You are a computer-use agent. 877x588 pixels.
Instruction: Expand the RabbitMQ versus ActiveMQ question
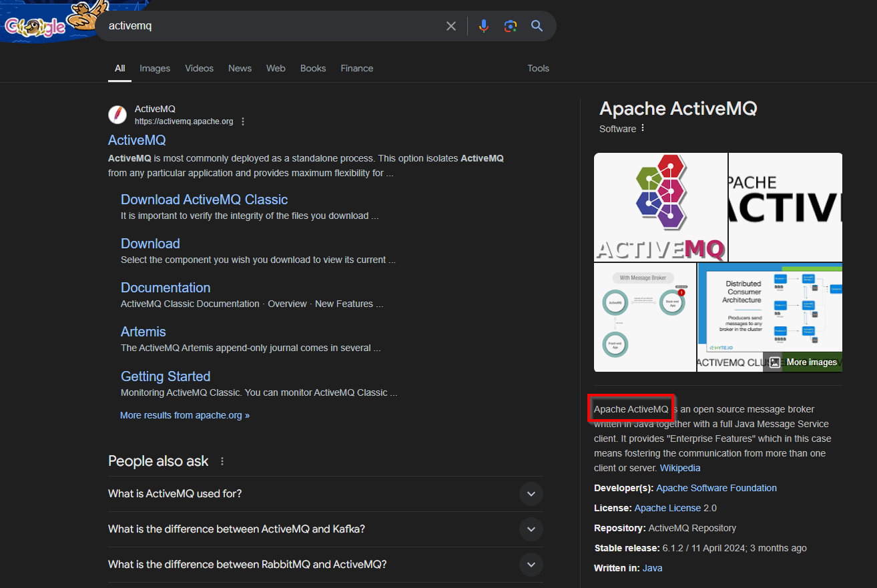point(531,565)
